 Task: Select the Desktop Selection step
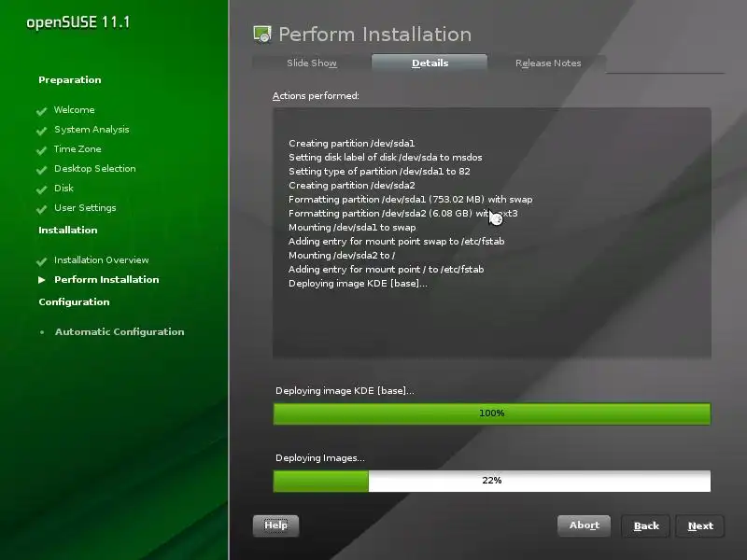95,169
